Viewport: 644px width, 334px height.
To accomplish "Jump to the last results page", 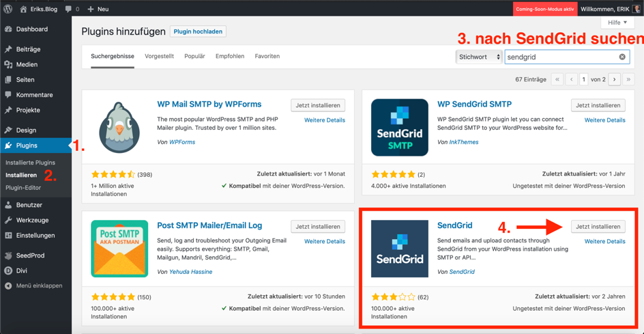I will (x=628, y=80).
